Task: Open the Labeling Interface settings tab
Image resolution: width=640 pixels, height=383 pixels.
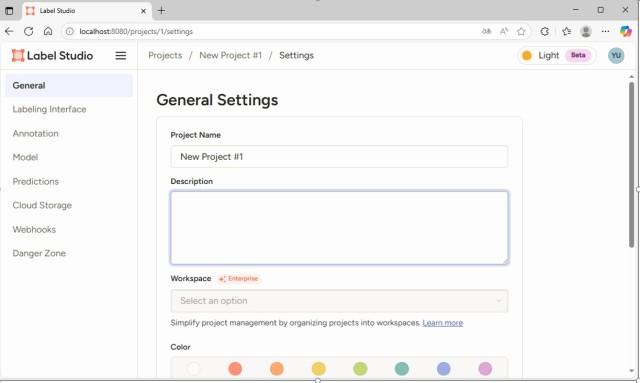Action: point(49,109)
